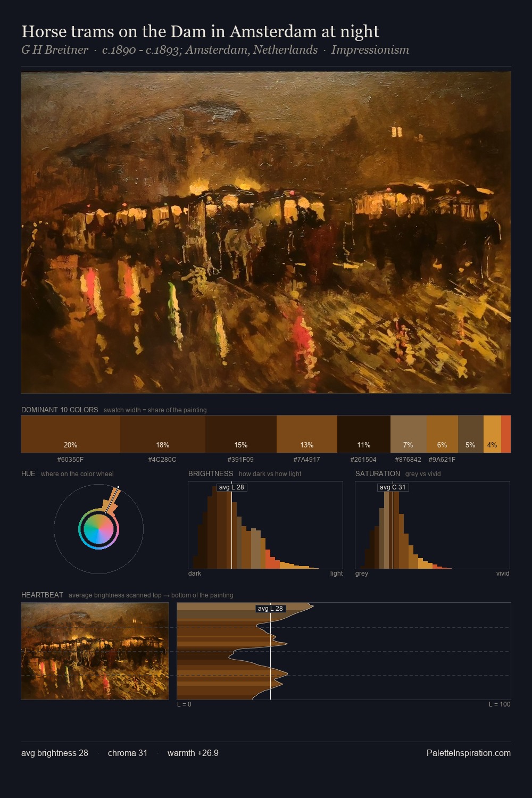This screenshot has height=798, width=532.
Task: Click the heartbeat brightness profile chart
Action: click(344, 651)
